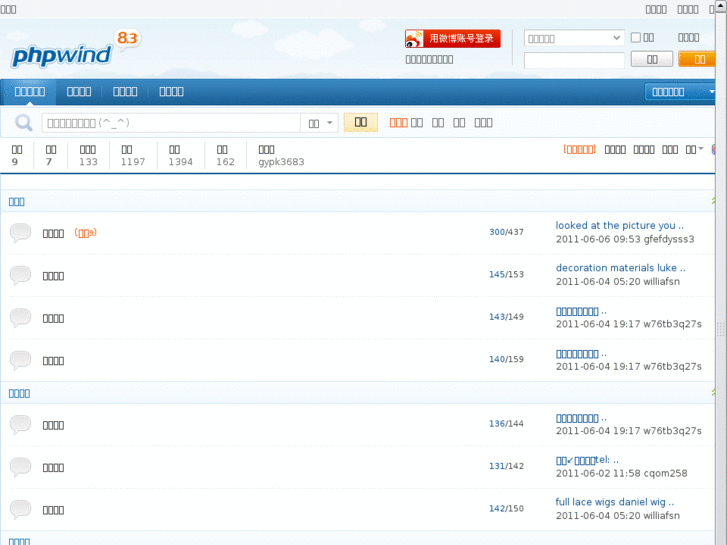The height and width of the screenshot is (545, 727).
Task: Click williafsn beside "decoration materials luke"
Action: pos(662,282)
